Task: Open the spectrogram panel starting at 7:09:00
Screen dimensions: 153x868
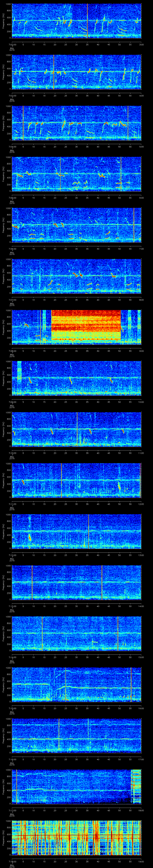Action: coord(77,378)
